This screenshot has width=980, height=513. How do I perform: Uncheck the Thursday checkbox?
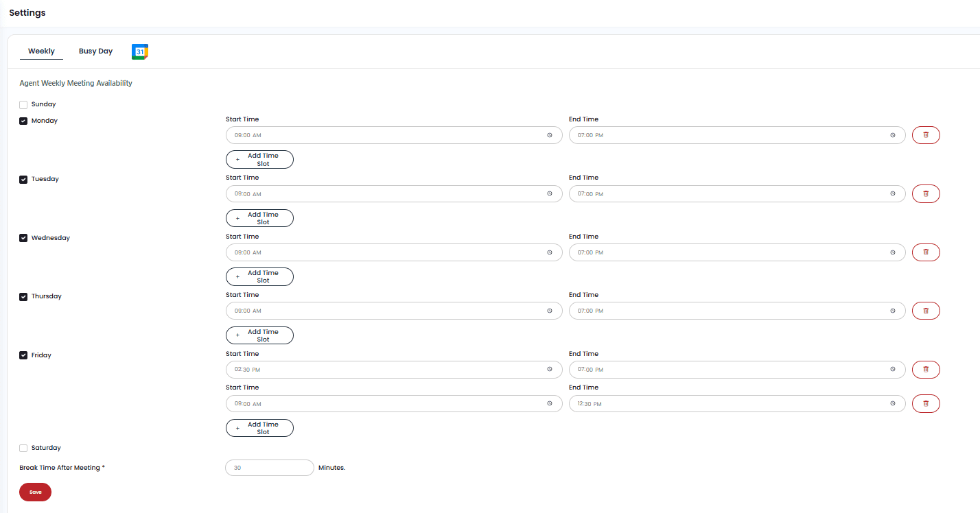coord(23,297)
